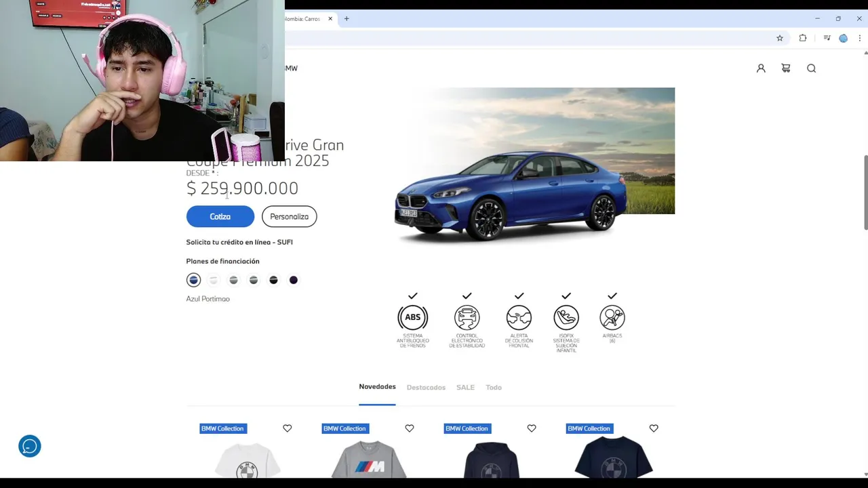Image resolution: width=868 pixels, height=488 pixels.
Task: Favorite the dark hoodie with heart icon
Action: [532, 428]
